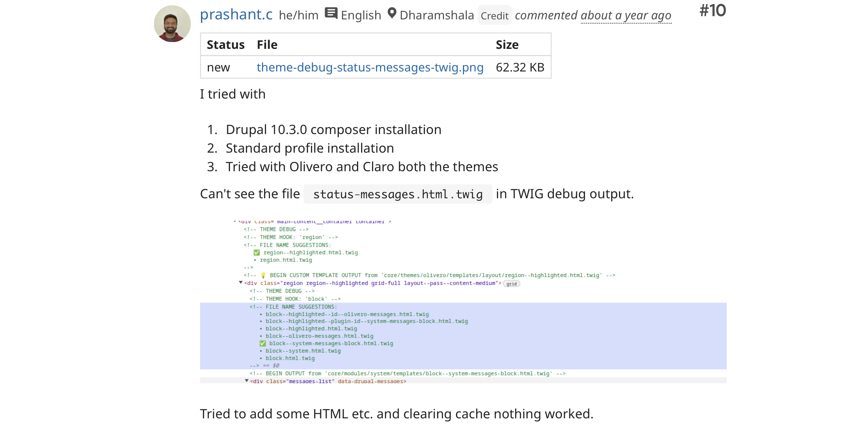This screenshot has width=868, height=424.
Task: Click the speech bubble language icon
Action: coord(331,13)
